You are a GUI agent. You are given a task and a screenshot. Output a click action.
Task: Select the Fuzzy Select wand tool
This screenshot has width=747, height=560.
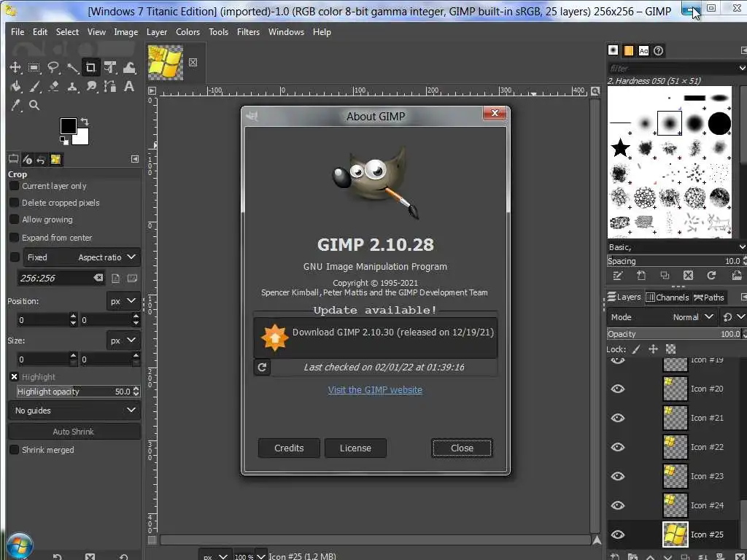pyautogui.click(x=72, y=67)
